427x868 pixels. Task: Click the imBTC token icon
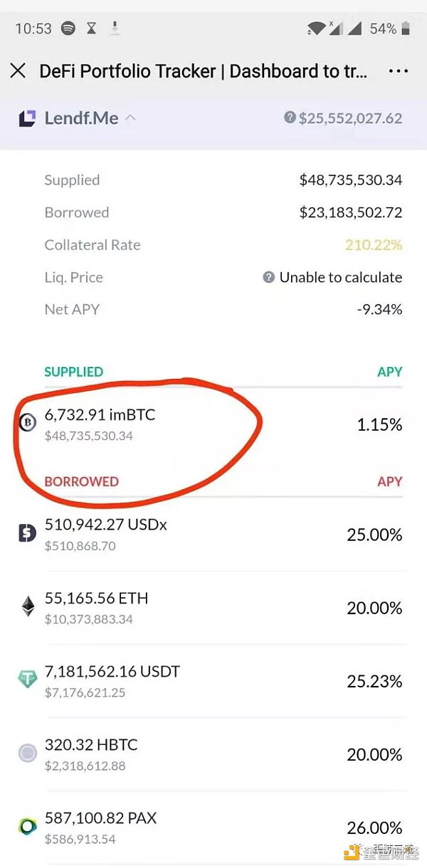(27, 424)
